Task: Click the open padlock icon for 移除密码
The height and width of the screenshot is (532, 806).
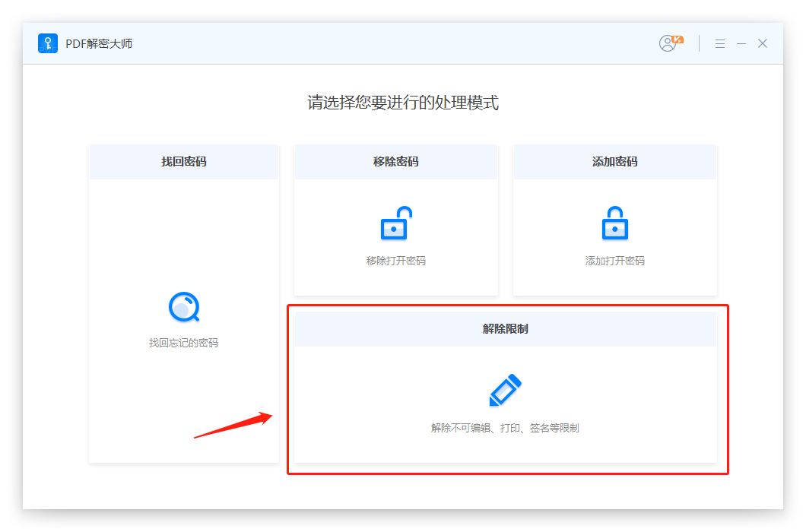Action: [x=396, y=223]
